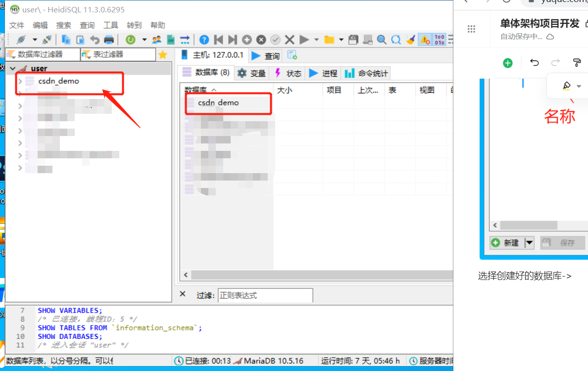588x371 pixels.
Task: Open the blue Help question icon
Action: pyautogui.click(x=204, y=40)
